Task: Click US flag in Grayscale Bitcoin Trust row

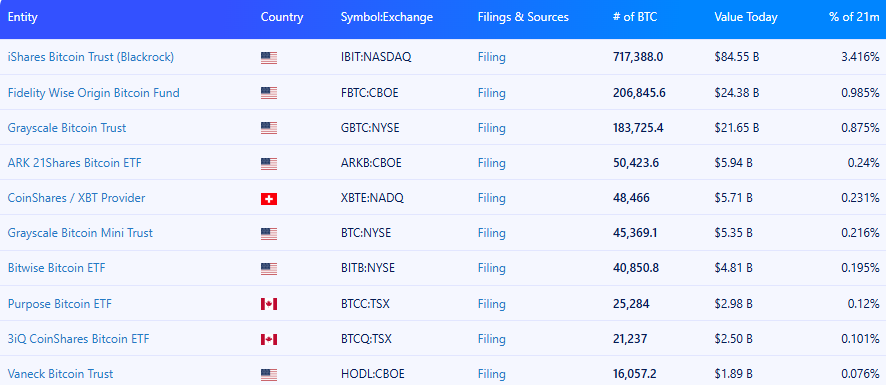Action: click(269, 128)
